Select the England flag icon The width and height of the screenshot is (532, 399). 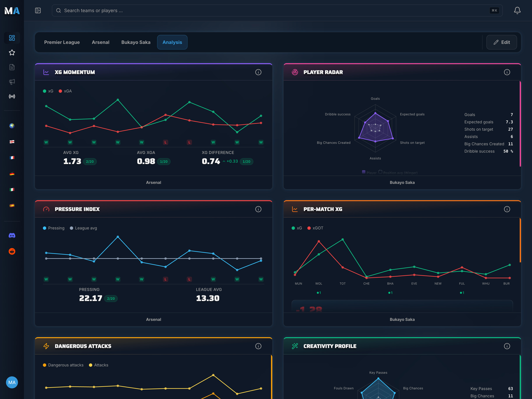(12, 142)
